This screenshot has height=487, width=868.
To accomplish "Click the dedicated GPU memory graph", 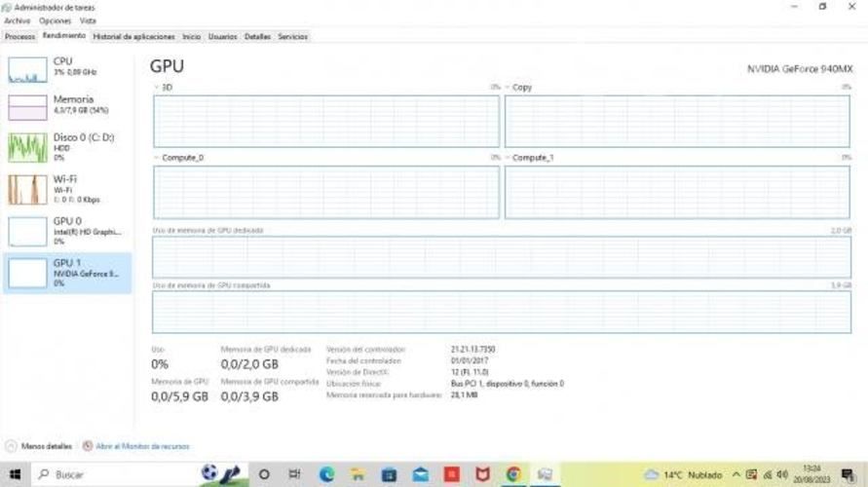I will coord(502,257).
